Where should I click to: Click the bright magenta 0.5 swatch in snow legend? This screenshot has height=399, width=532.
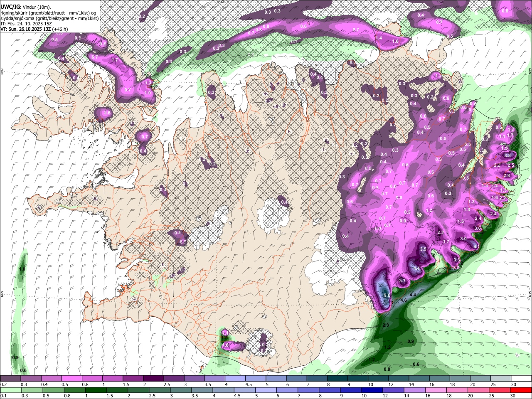[71, 379]
